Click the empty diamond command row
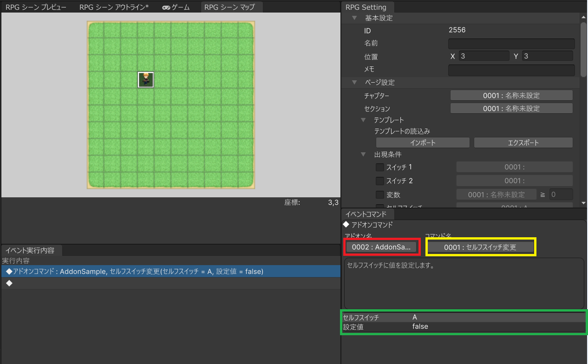The image size is (588, 364). point(170,283)
